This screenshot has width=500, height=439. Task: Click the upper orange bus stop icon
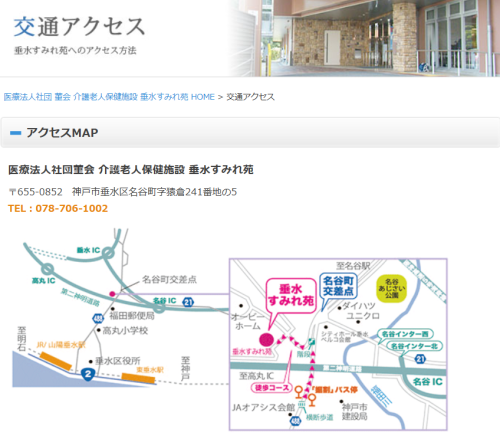pos(299,392)
